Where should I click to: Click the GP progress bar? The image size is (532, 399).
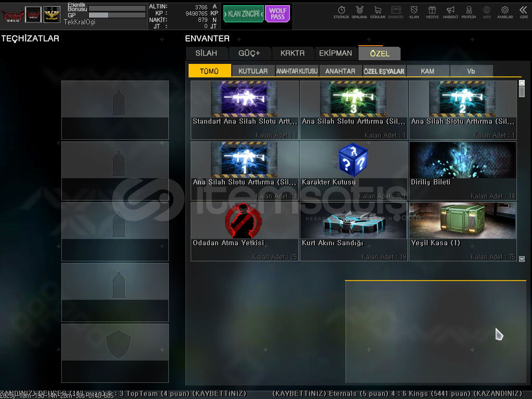click(x=117, y=15)
